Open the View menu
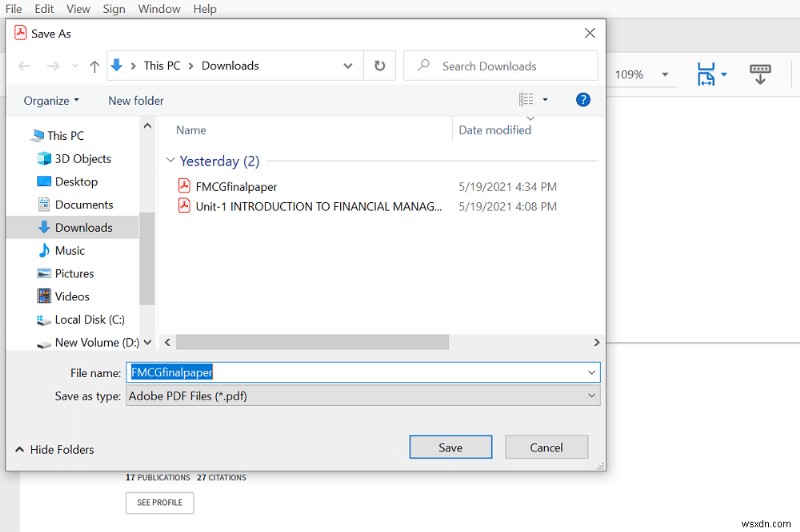800x532 pixels. point(78,9)
